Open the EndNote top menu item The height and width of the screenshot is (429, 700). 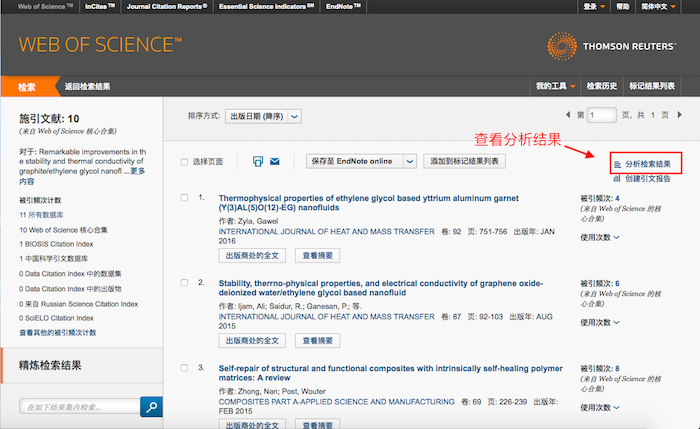click(x=343, y=6)
